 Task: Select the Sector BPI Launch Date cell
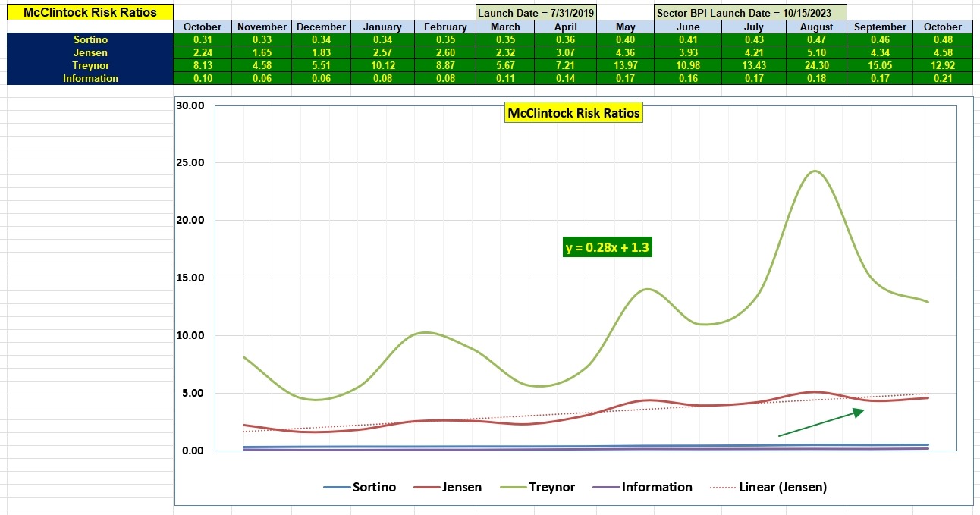tap(749, 13)
